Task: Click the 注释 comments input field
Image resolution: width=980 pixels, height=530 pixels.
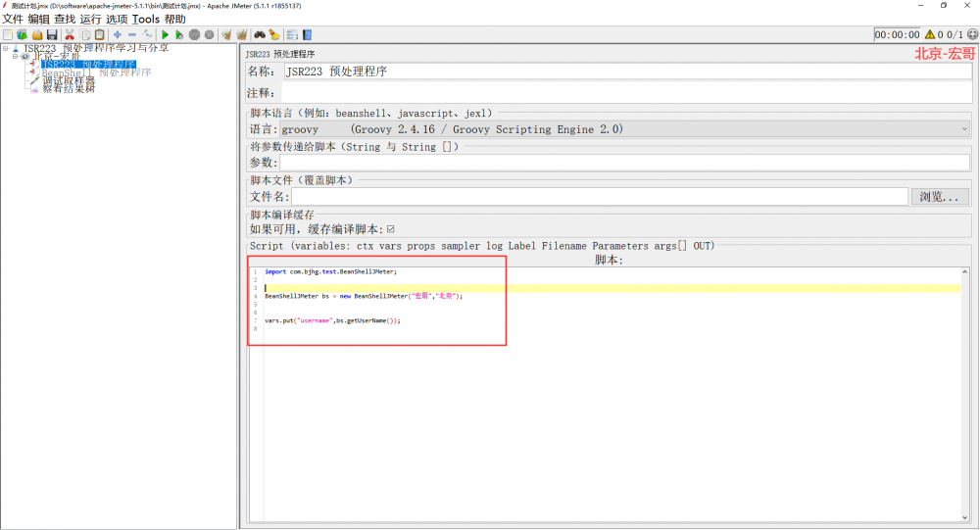Action: (x=626, y=93)
